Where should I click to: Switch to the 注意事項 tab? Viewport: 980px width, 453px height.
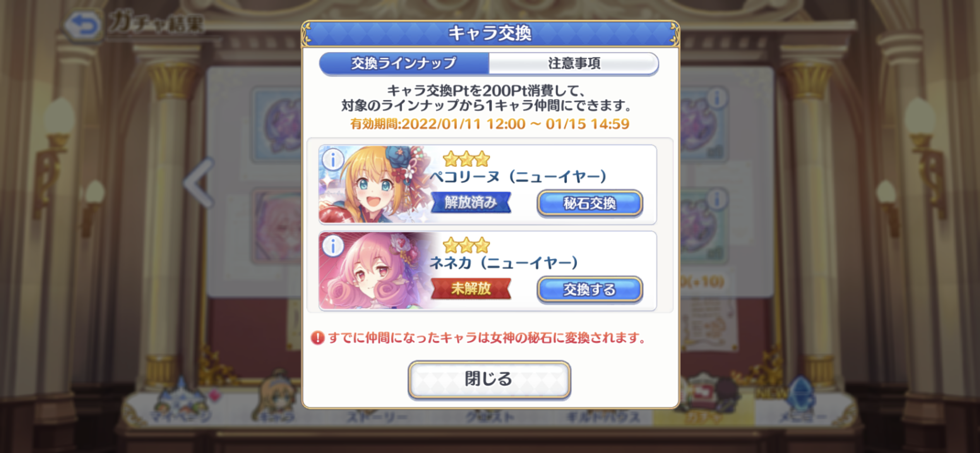[x=574, y=63]
